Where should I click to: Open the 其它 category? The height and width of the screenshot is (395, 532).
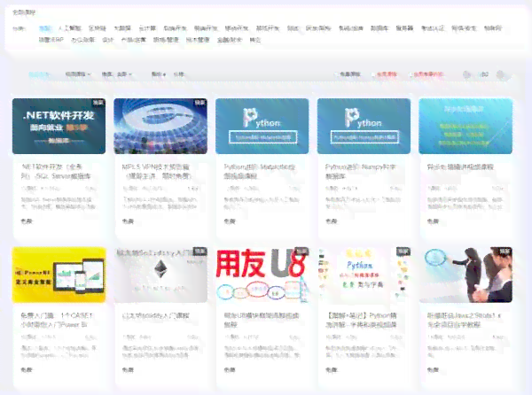coord(255,40)
